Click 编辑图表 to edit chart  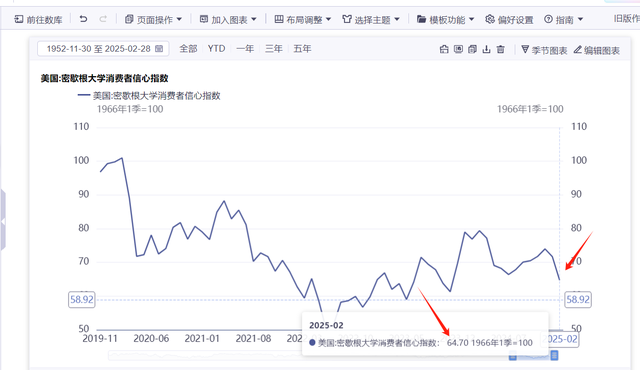click(x=597, y=50)
